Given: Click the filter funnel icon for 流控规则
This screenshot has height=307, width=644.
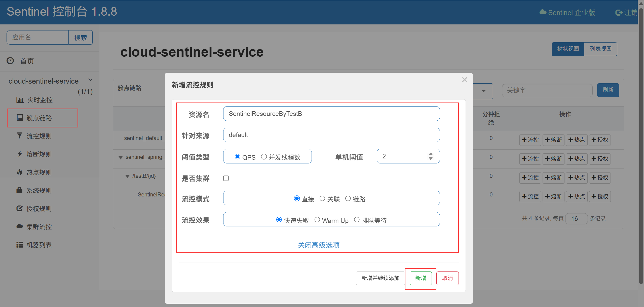Looking at the screenshot, I should [x=19, y=136].
